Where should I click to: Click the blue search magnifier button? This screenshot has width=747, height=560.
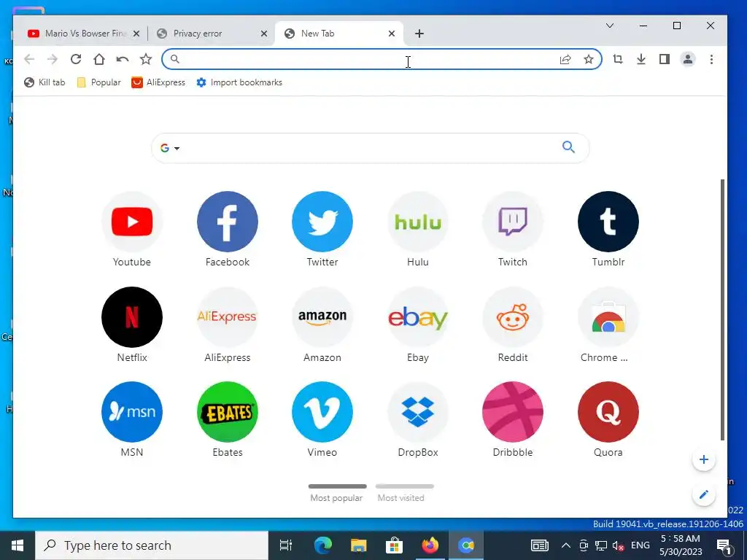click(568, 147)
